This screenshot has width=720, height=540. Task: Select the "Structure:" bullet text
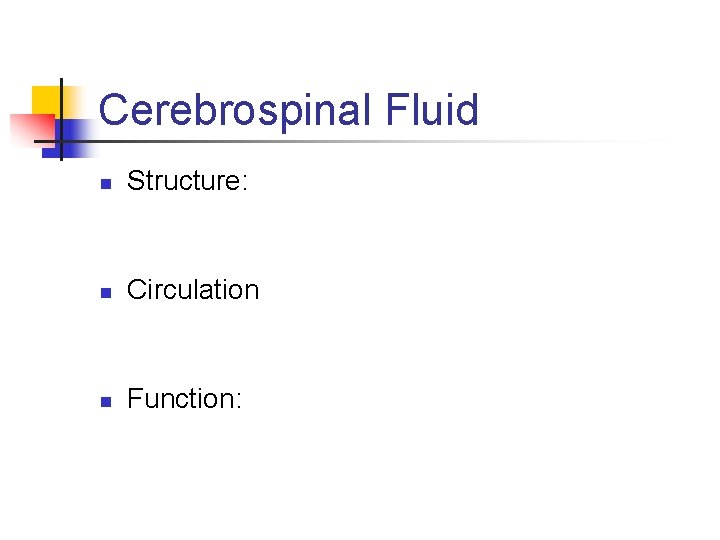coord(186,181)
